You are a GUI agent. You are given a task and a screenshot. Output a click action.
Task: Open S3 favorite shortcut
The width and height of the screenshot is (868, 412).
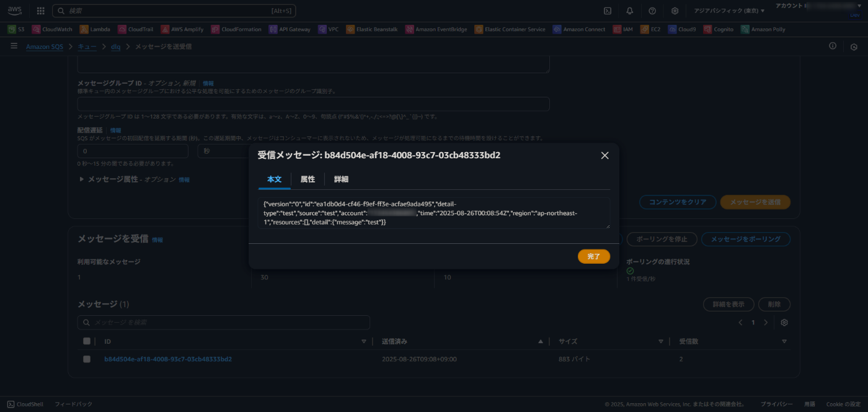click(17, 29)
